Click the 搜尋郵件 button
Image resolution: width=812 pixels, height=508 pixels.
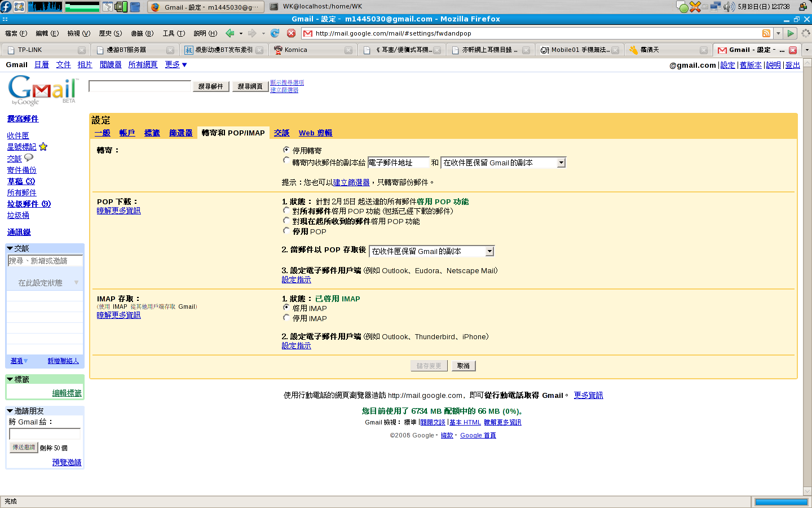pyautogui.click(x=211, y=86)
